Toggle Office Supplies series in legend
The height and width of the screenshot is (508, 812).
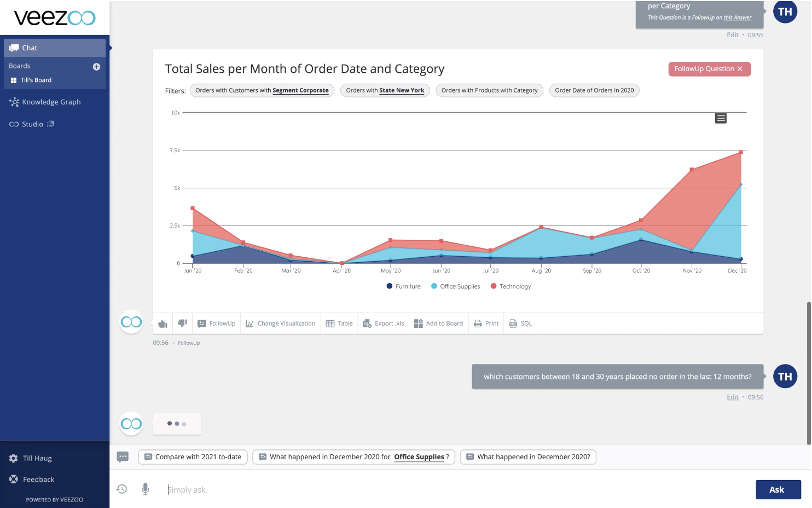click(455, 286)
